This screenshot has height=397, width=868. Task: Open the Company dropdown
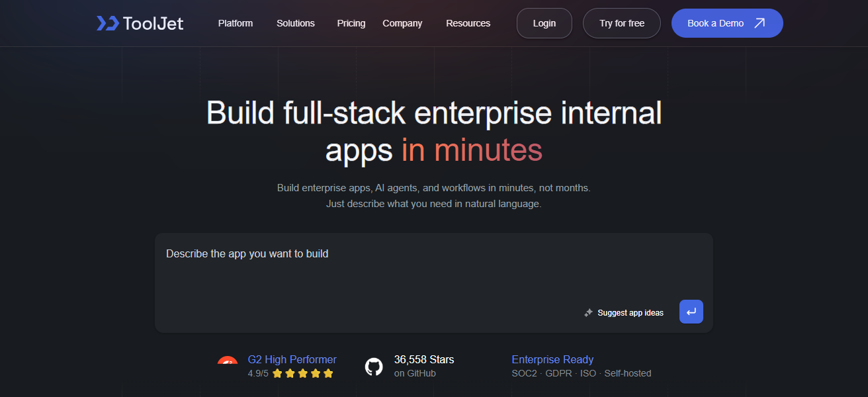[x=402, y=23]
